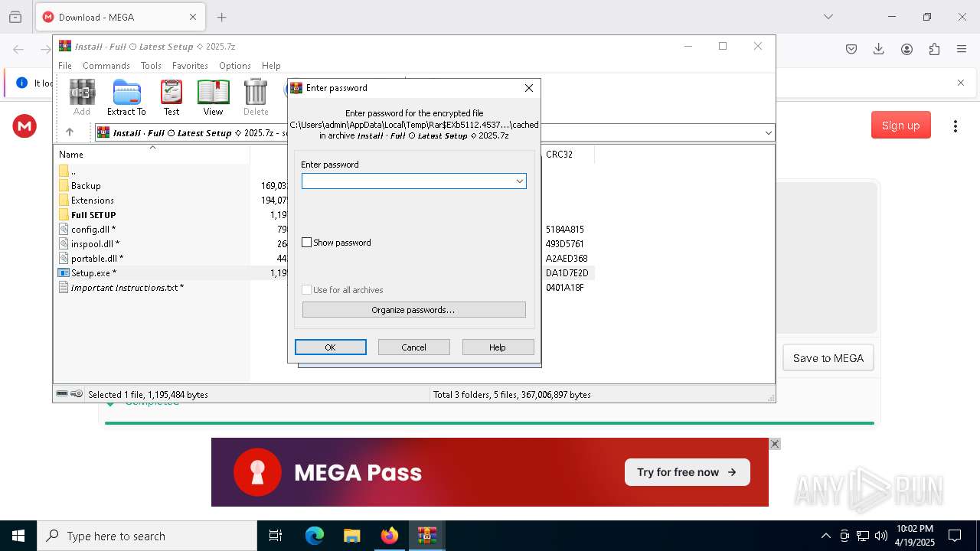Select the Full SETUP folder icon
The width and height of the screenshot is (980, 551).
point(64,214)
